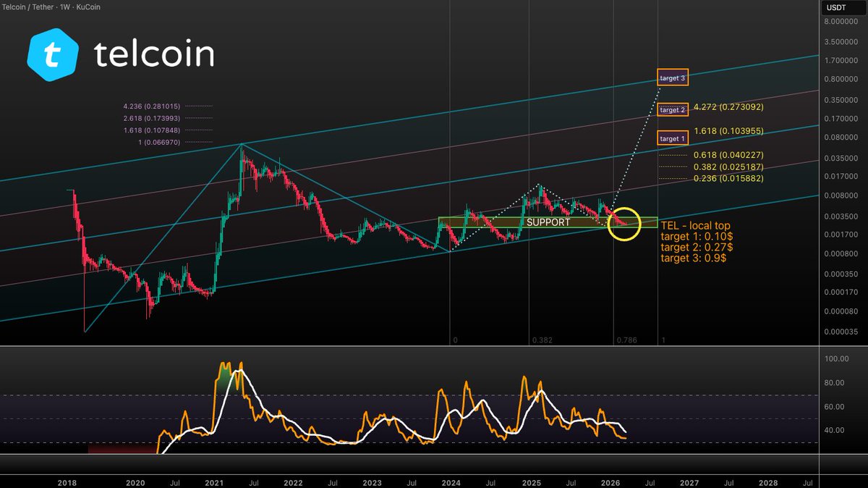868x488 pixels.
Task: Click price axis value 0.000800
Action: click(841, 254)
